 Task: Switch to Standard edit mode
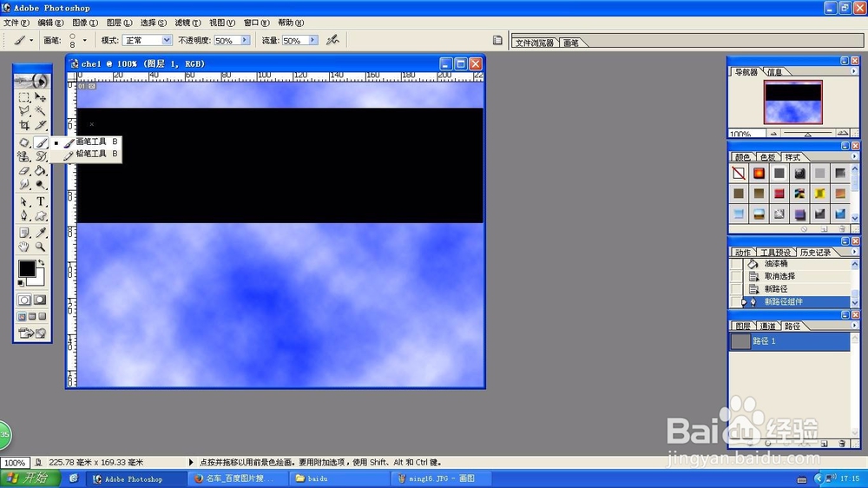click(x=23, y=300)
